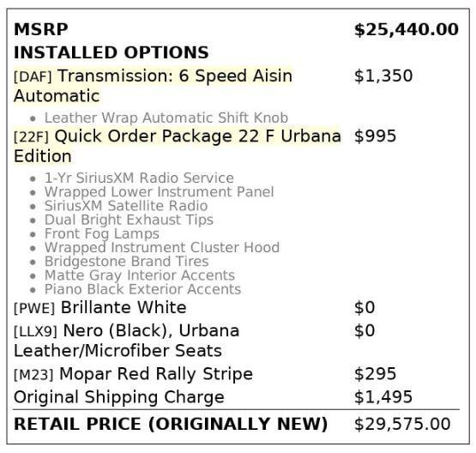Click 1-Yr SiriusXM Radio Service item
Viewport: 476px width, 453px height.
point(139,178)
